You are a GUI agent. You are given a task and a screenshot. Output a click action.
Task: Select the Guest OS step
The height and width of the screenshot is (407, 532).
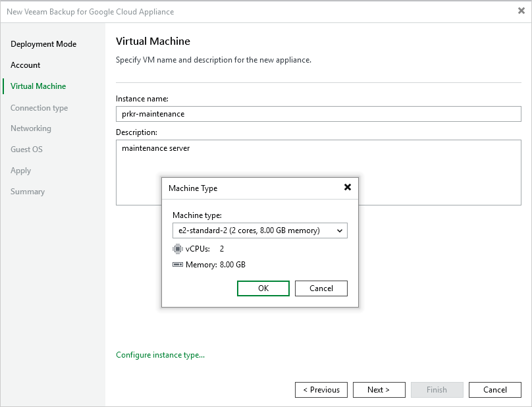coord(26,149)
